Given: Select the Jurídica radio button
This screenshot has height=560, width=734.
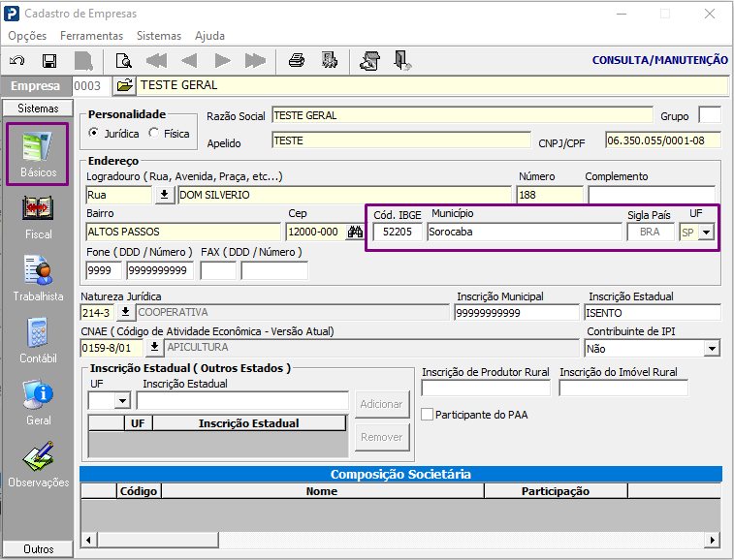Looking at the screenshot, I should 94,133.
